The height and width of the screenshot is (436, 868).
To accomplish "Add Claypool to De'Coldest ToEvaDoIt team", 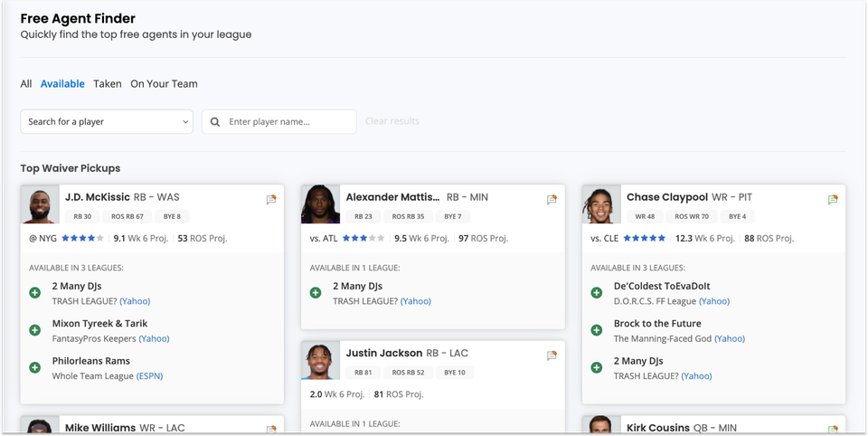I will 596,292.
